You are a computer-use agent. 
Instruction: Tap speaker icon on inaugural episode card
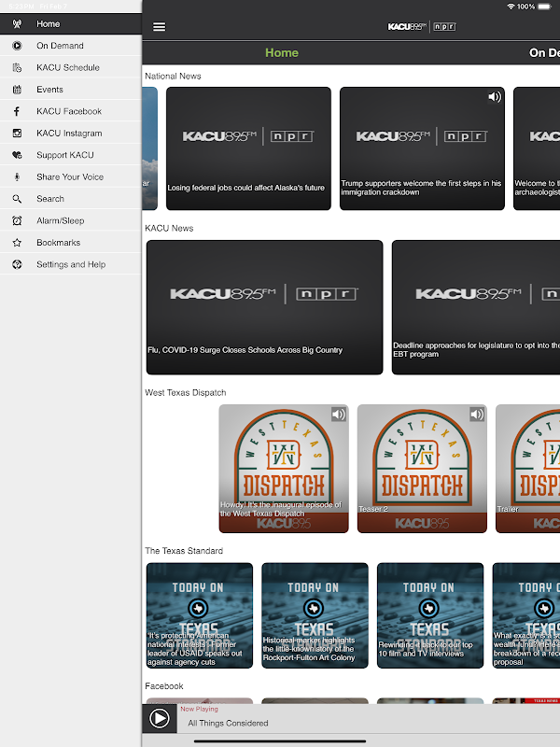(x=339, y=415)
